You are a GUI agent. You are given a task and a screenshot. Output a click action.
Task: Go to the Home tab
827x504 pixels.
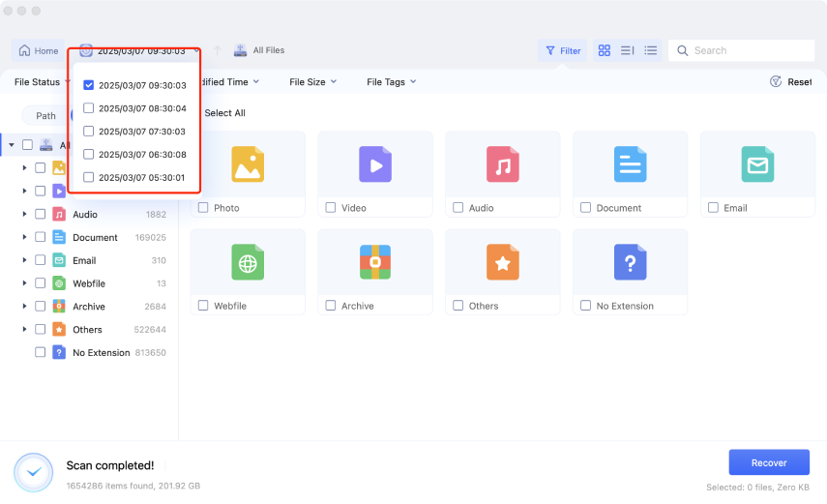click(x=38, y=50)
